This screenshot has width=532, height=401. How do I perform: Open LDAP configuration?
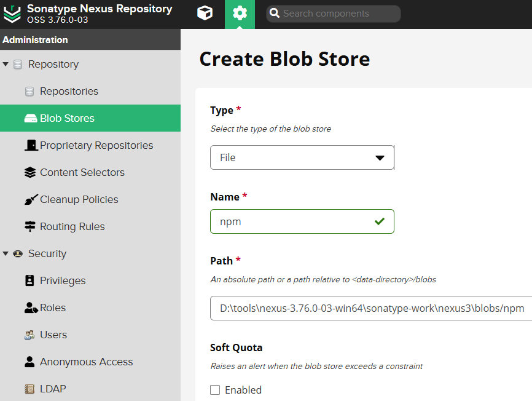90,389
